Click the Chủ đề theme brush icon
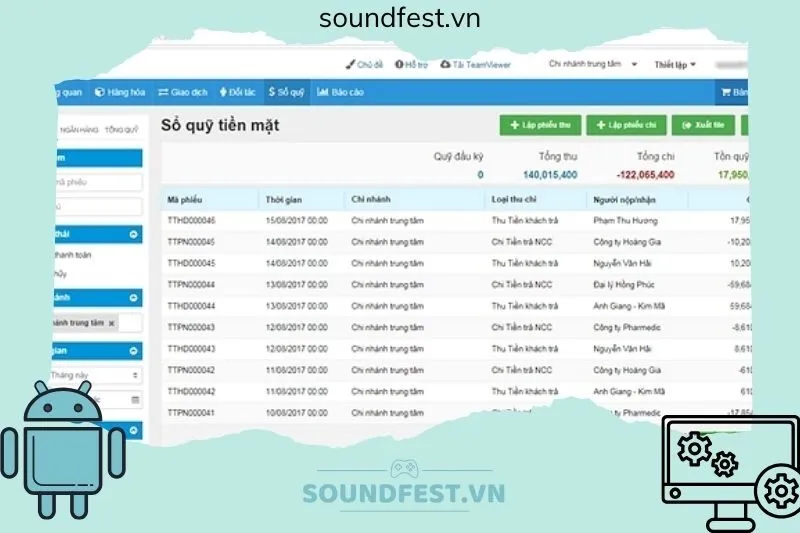 coord(350,64)
